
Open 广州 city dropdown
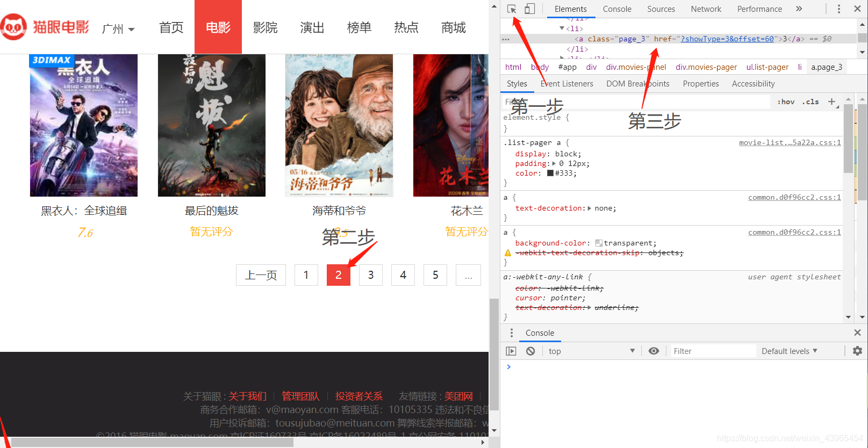[x=118, y=28]
